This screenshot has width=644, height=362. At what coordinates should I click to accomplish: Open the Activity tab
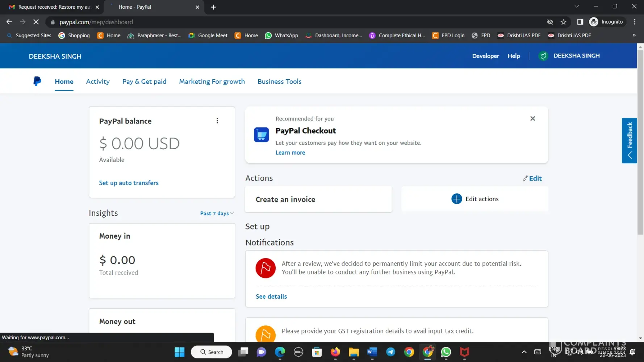point(98,81)
